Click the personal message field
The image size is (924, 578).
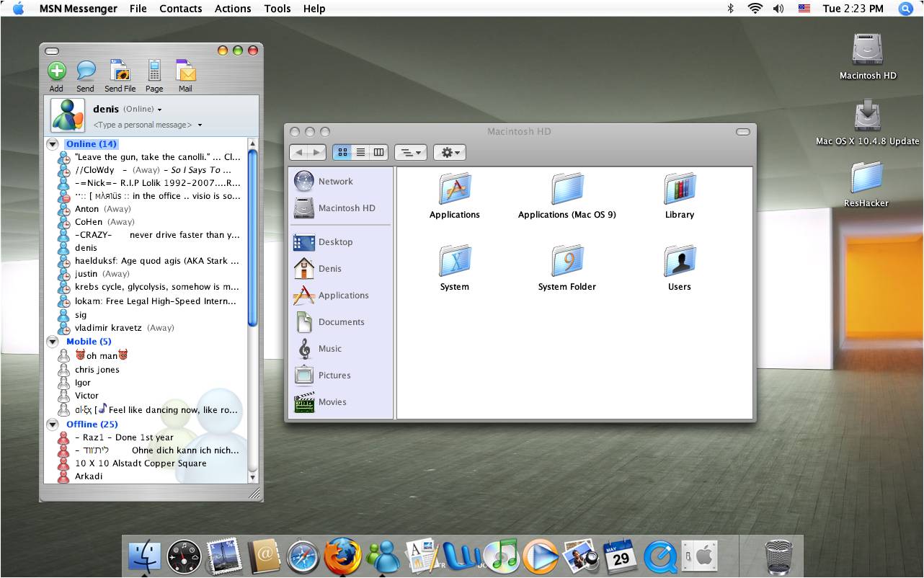tap(148, 125)
